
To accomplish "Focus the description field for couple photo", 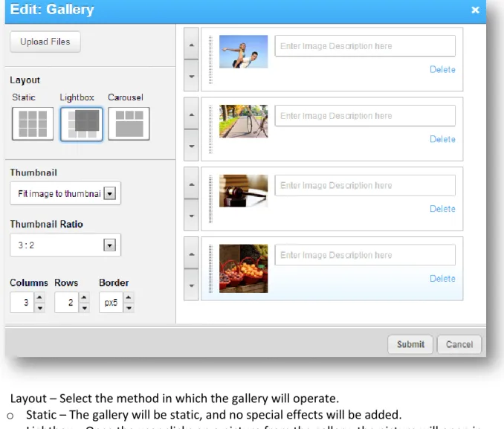I will point(365,46).
